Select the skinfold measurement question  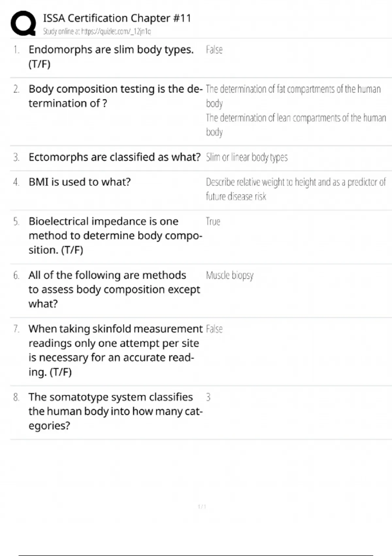coord(115,350)
